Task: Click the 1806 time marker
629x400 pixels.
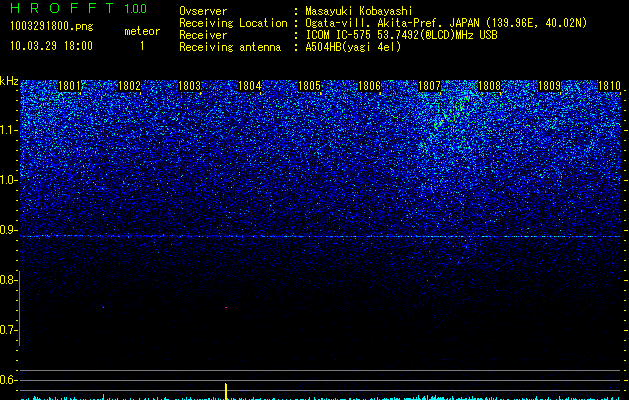Action: click(x=369, y=86)
